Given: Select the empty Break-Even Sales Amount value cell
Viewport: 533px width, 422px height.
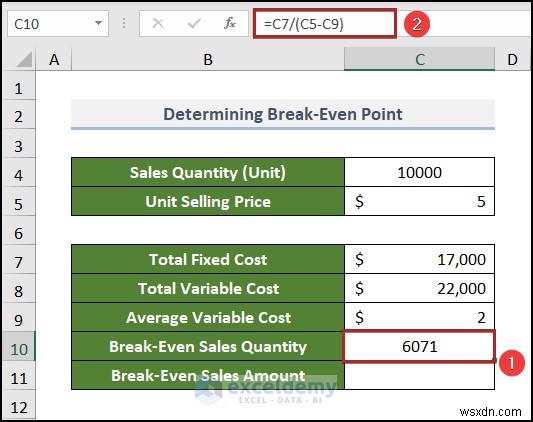Looking at the screenshot, I should point(419,375).
